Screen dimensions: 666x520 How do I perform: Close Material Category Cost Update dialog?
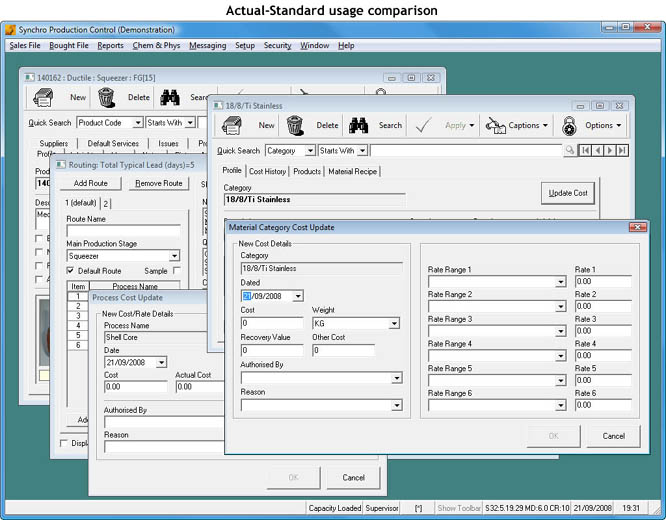[x=638, y=227]
